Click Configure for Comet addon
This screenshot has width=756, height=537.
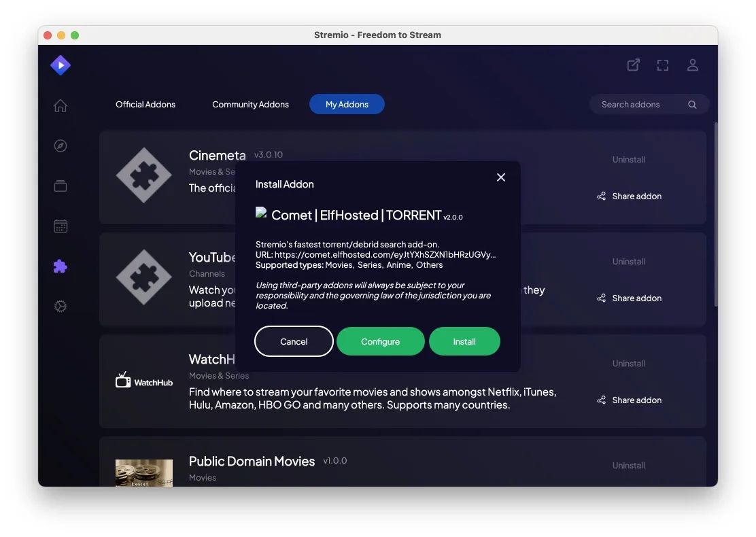click(380, 342)
